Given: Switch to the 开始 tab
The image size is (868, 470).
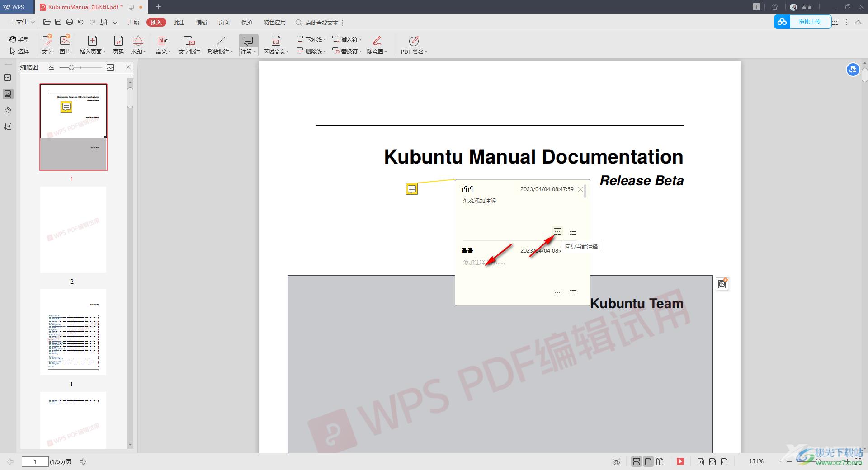Looking at the screenshot, I should point(134,22).
